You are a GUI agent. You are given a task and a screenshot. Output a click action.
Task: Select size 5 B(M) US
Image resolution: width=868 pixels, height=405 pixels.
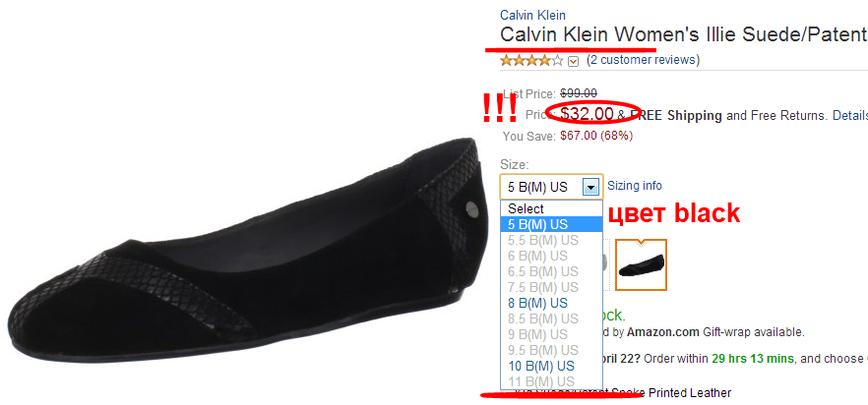(x=551, y=225)
